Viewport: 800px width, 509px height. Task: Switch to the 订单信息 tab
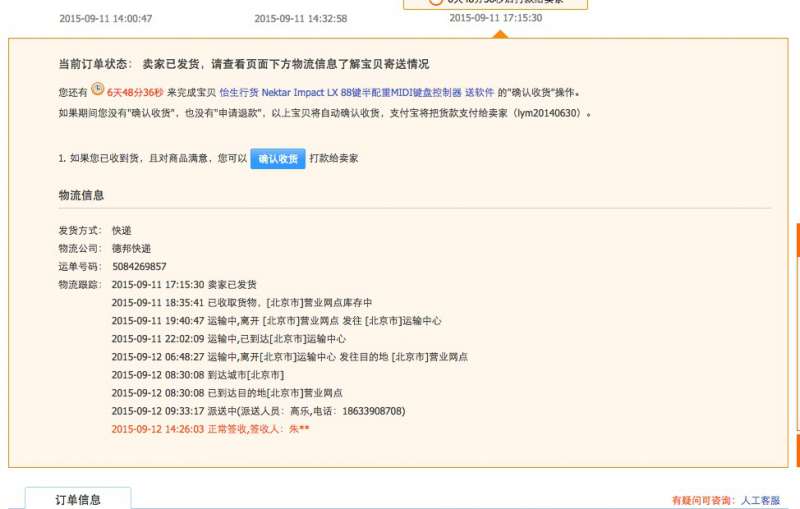click(78, 499)
